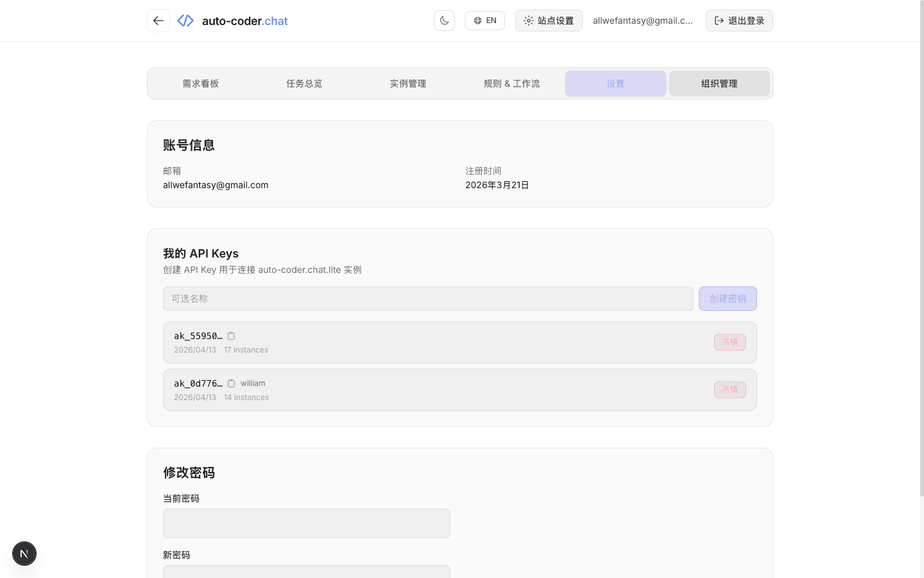Switch language to EN
924x578 pixels.
484,21
